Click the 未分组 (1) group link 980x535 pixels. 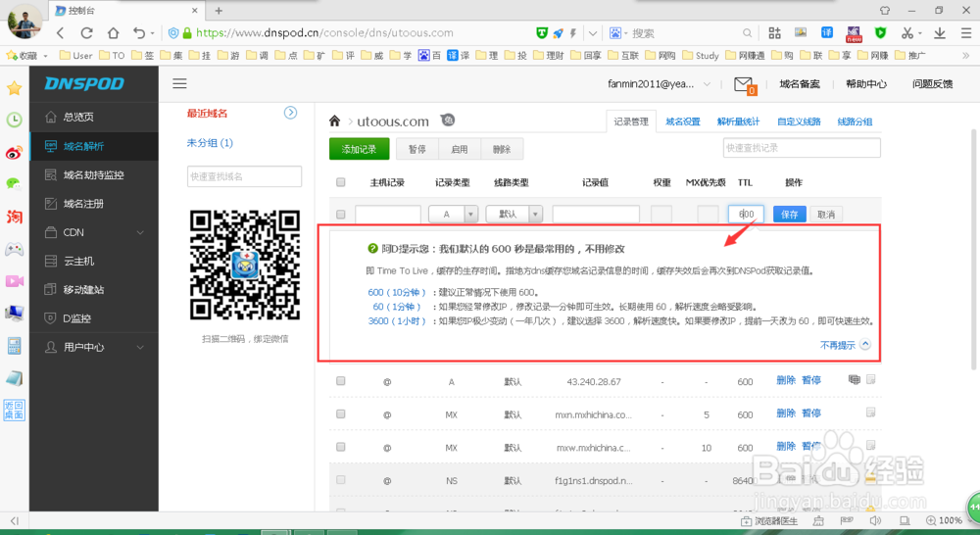(210, 143)
